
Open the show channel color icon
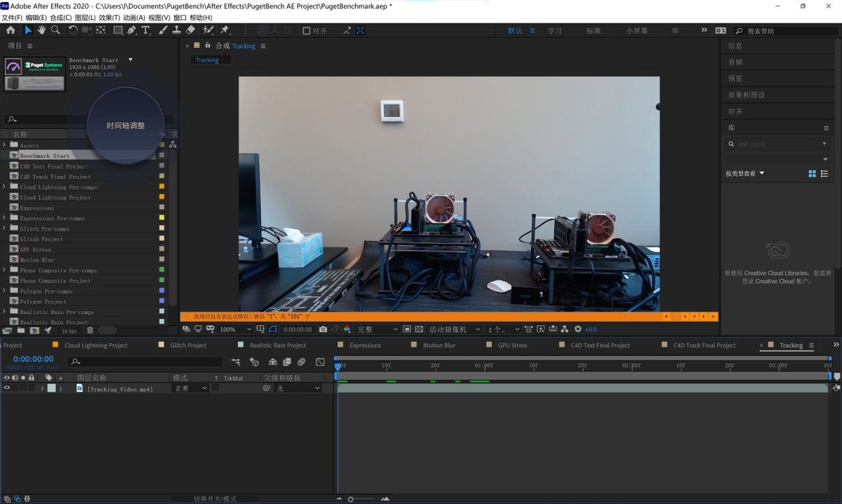point(347,329)
